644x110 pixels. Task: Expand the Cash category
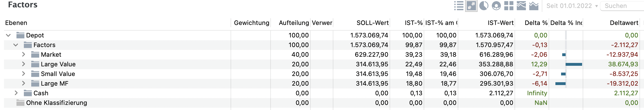(16, 93)
